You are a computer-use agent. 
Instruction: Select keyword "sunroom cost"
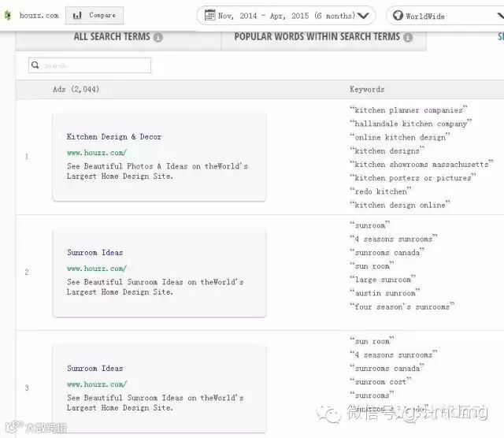[380, 382]
